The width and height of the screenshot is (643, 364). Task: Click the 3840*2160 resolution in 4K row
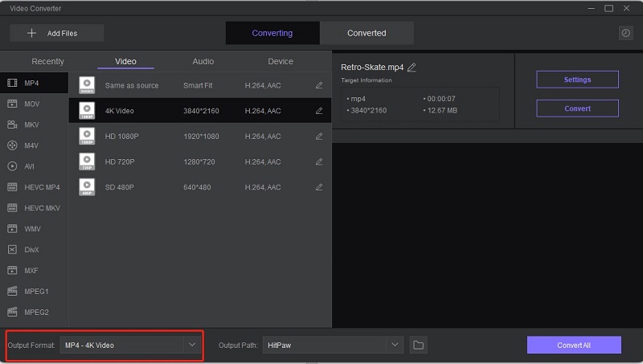pos(201,111)
